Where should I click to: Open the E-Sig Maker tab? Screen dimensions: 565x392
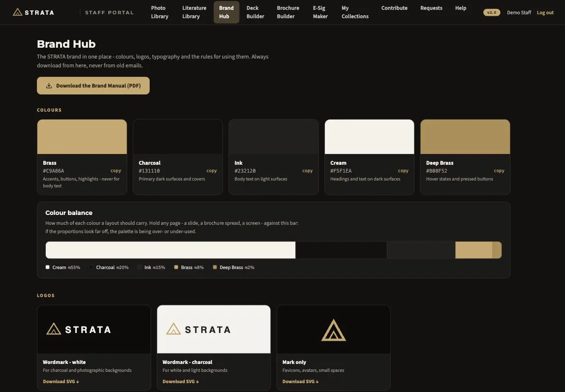coord(320,12)
